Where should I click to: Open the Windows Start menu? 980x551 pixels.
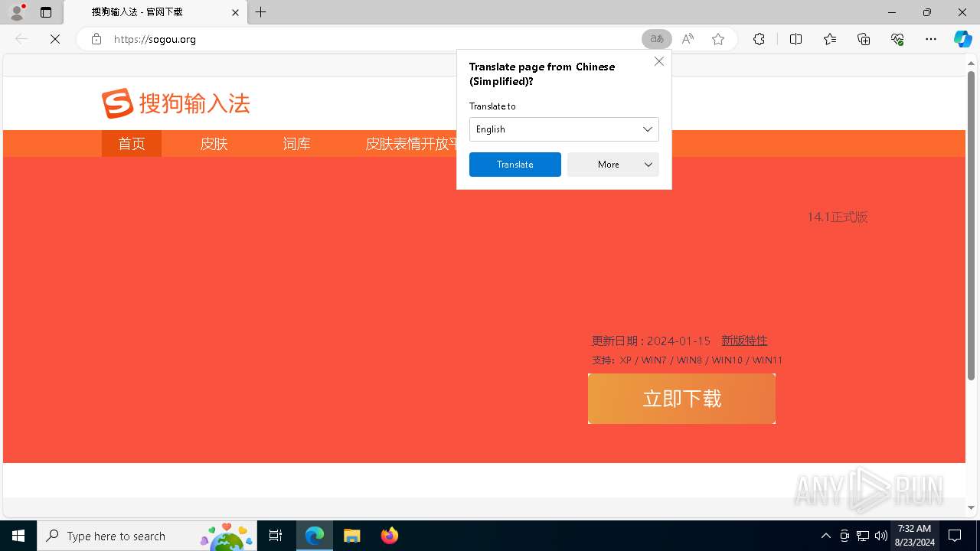(18, 536)
